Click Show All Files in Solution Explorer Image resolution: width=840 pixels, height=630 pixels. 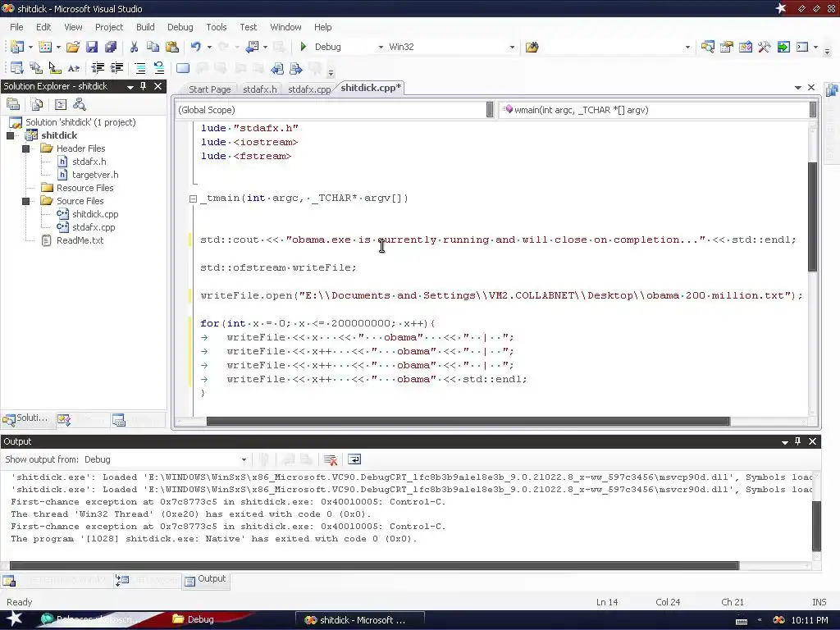point(36,104)
